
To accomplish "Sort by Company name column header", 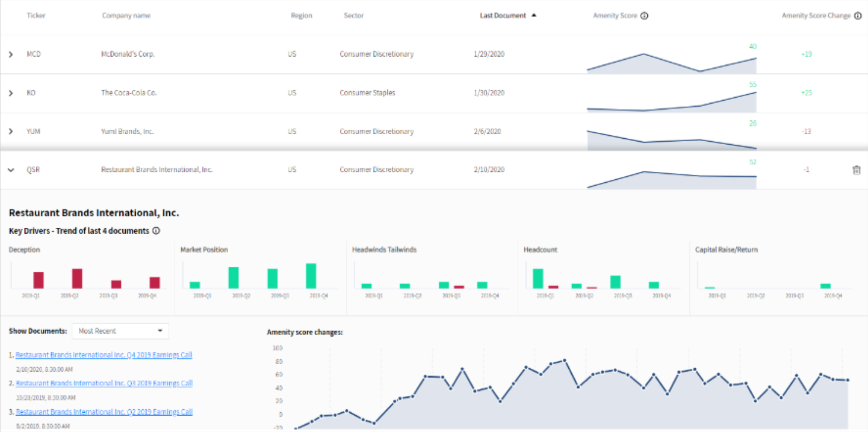I will coord(126,16).
